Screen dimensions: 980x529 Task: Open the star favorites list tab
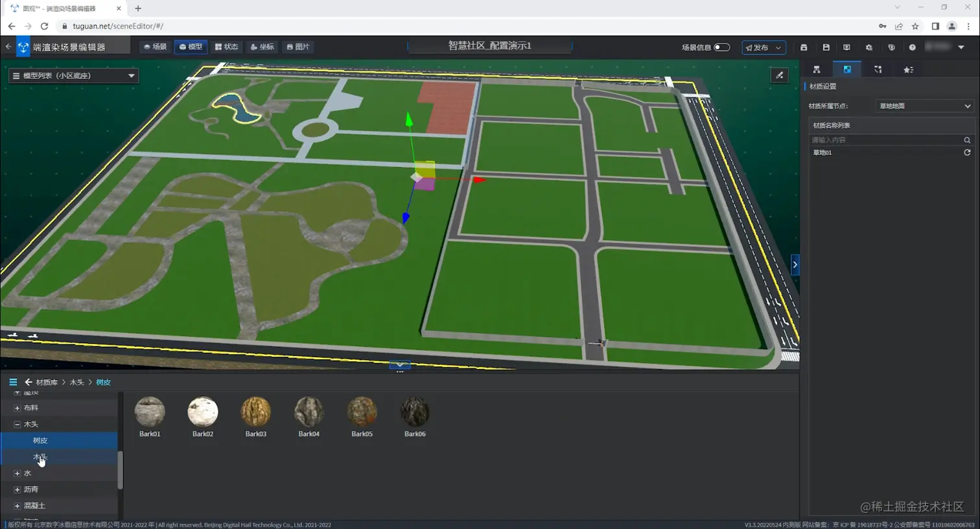click(x=908, y=69)
